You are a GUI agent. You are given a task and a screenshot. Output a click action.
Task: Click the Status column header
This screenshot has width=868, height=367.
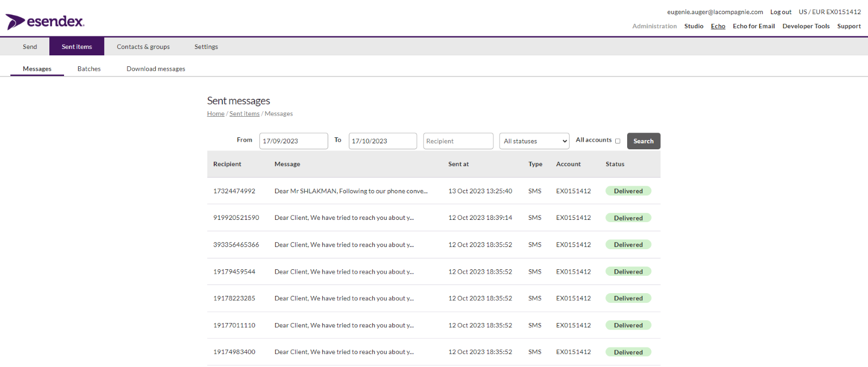(615, 164)
